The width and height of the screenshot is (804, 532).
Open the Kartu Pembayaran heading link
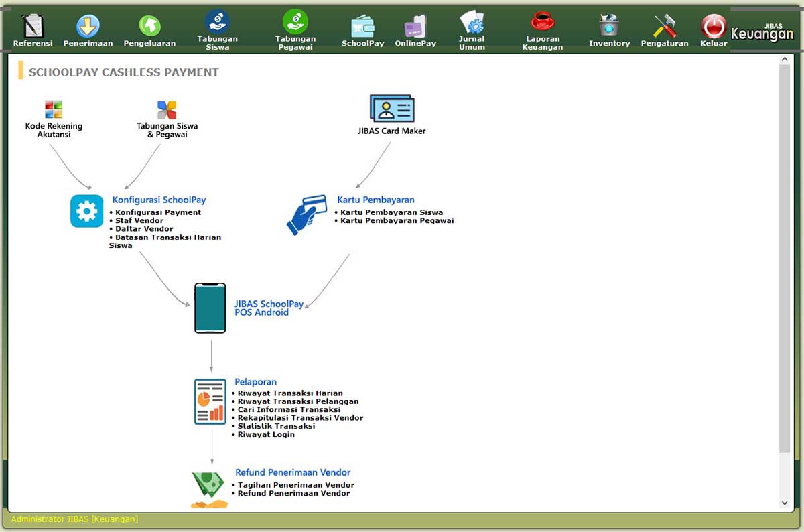pos(376,200)
